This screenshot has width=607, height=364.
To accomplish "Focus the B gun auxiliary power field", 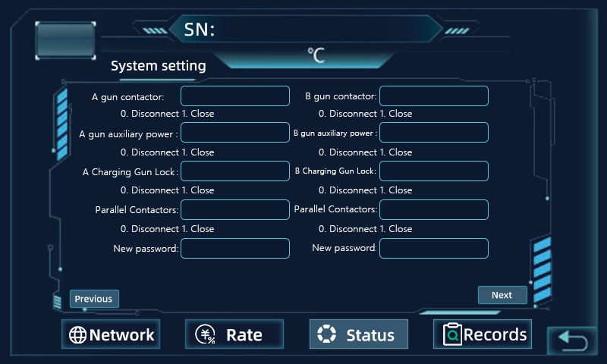I will pyautogui.click(x=433, y=133).
